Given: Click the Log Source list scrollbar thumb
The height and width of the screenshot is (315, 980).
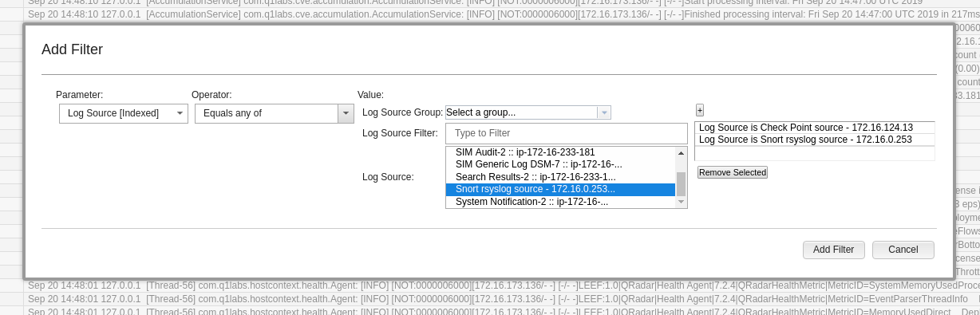Looking at the screenshot, I should point(681,184).
